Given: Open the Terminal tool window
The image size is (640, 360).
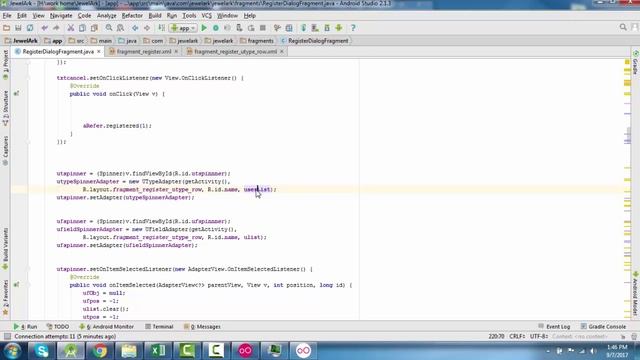Looking at the screenshot, I should pyautogui.click(x=159, y=327).
